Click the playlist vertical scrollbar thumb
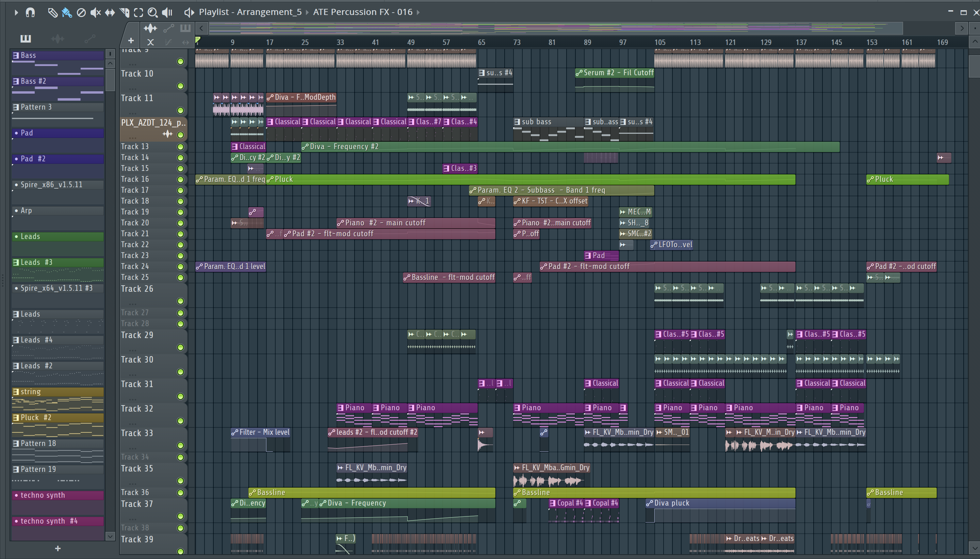980x559 pixels. click(x=974, y=66)
